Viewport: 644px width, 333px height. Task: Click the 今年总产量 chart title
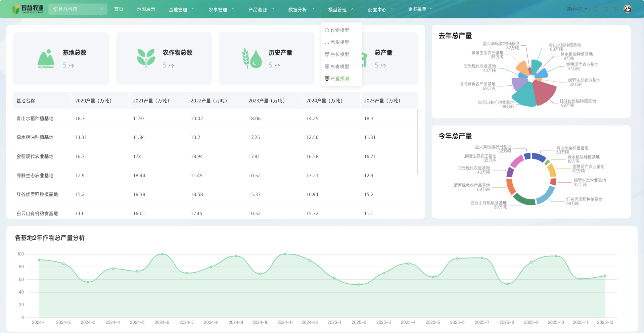point(455,136)
